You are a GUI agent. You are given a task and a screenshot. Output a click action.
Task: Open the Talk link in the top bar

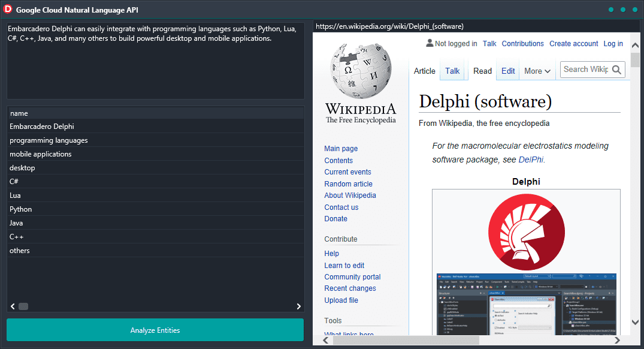click(489, 44)
